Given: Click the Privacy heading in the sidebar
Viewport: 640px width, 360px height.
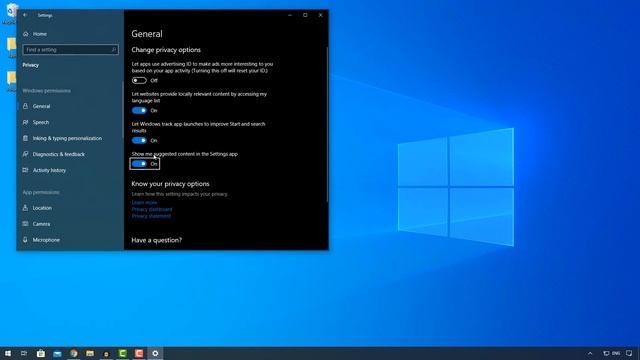Looking at the screenshot, I should coord(31,65).
